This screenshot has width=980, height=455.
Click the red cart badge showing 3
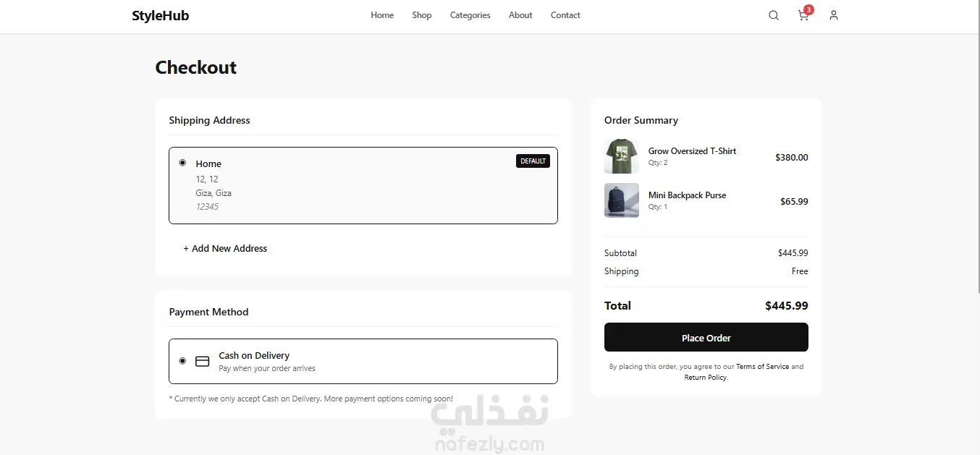(x=808, y=9)
